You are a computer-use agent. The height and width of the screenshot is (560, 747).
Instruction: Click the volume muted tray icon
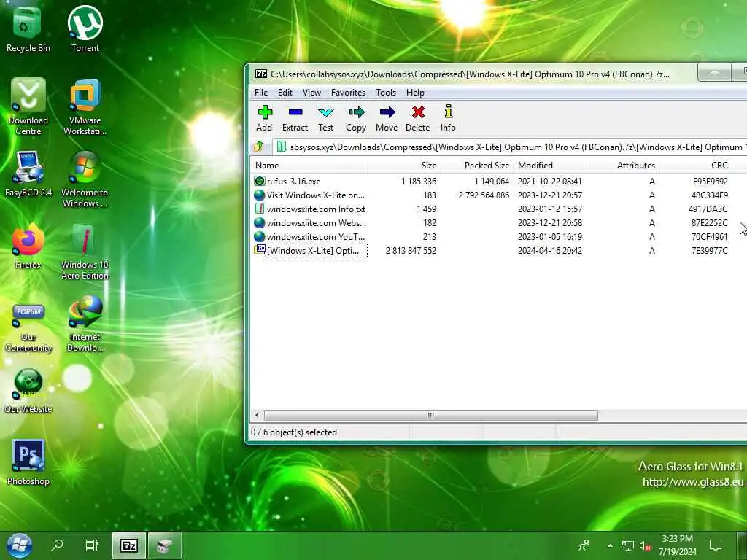tap(645, 546)
